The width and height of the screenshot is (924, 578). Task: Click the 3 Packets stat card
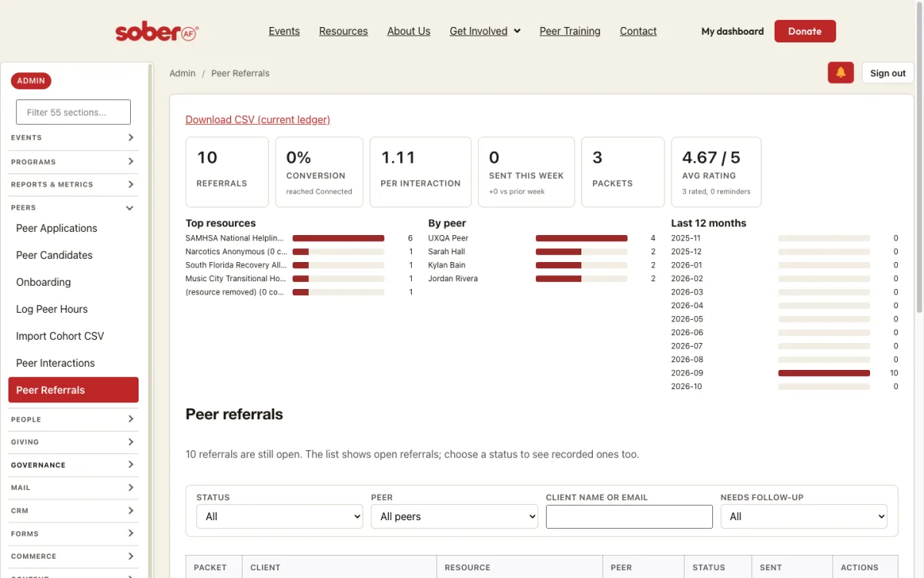pos(623,172)
